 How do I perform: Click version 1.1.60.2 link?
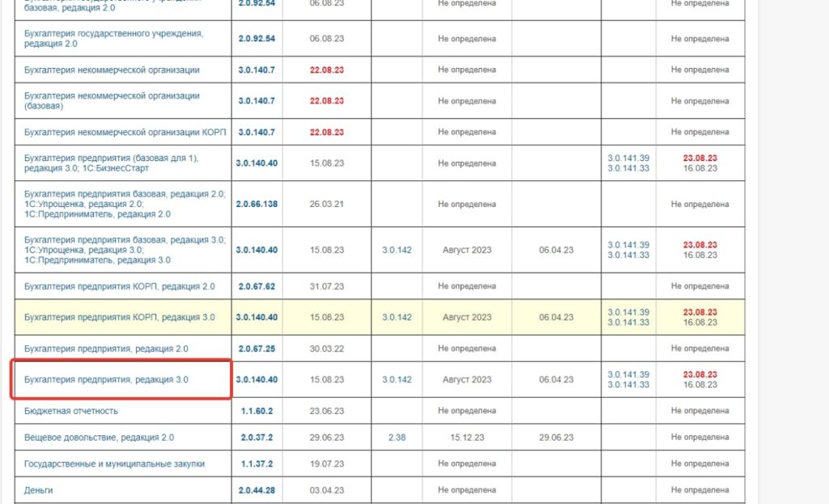(x=257, y=411)
